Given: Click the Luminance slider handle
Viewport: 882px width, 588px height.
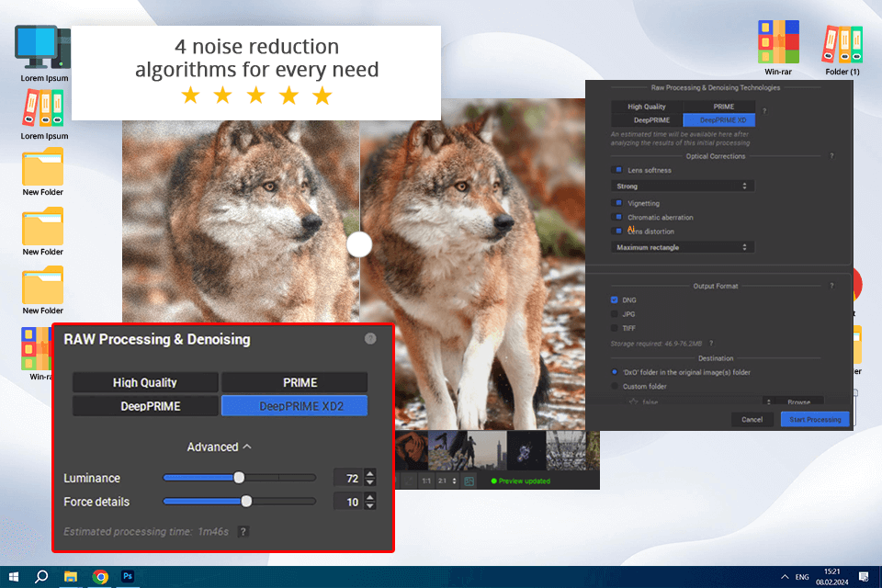Looking at the screenshot, I should pos(239,478).
